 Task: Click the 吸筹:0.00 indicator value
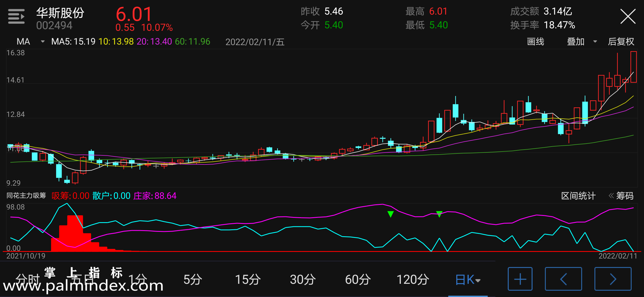point(70,196)
